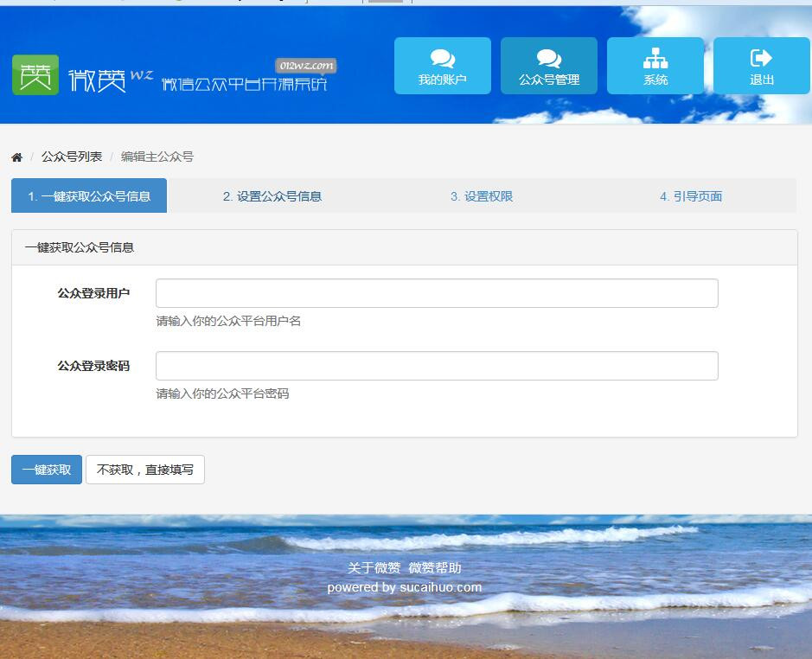Select the 公众号管理 speech bubble icon
Viewport: 812px width, 659px height.
point(548,59)
